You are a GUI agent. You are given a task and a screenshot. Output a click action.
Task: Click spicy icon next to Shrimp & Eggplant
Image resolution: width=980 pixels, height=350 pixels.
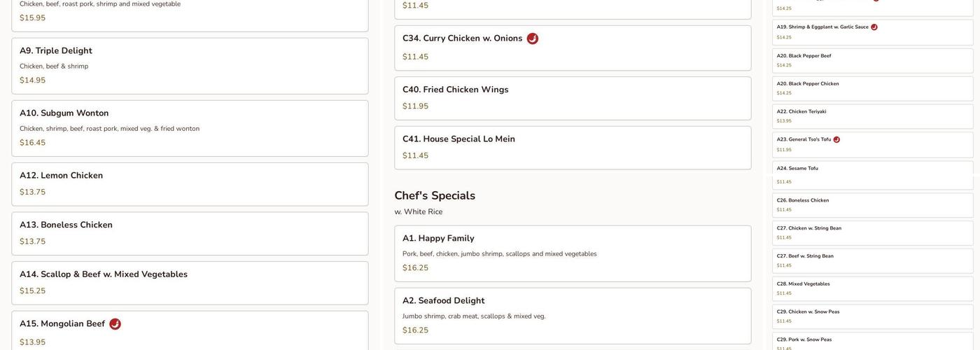[874, 27]
